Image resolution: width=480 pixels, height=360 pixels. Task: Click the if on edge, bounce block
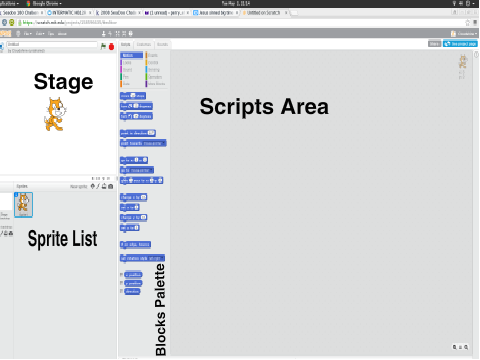[135, 245]
